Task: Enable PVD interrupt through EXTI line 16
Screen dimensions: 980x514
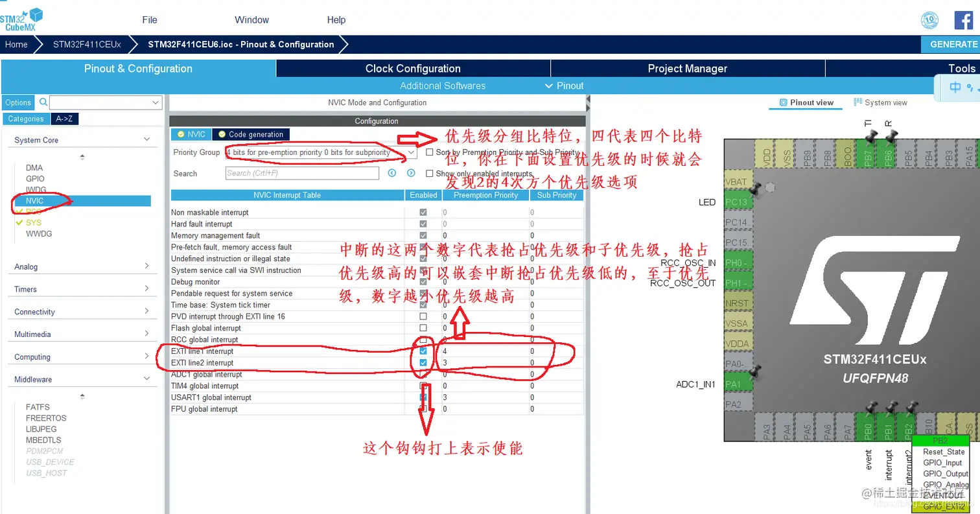Action: pos(423,316)
